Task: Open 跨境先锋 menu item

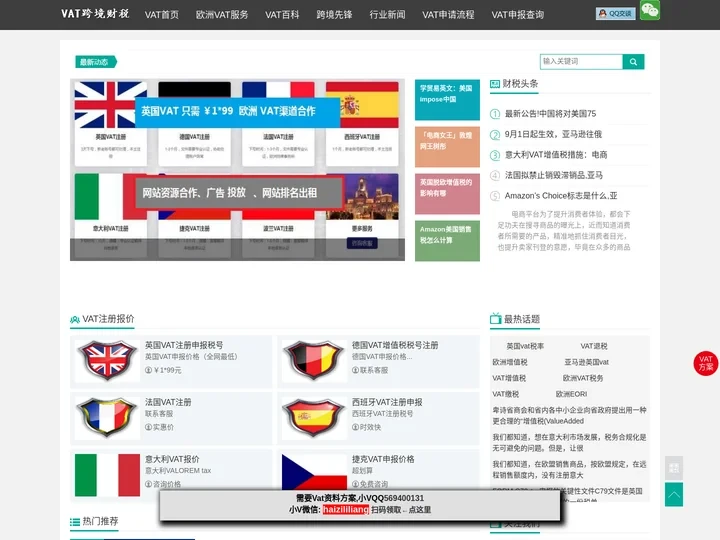Action: point(334,15)
